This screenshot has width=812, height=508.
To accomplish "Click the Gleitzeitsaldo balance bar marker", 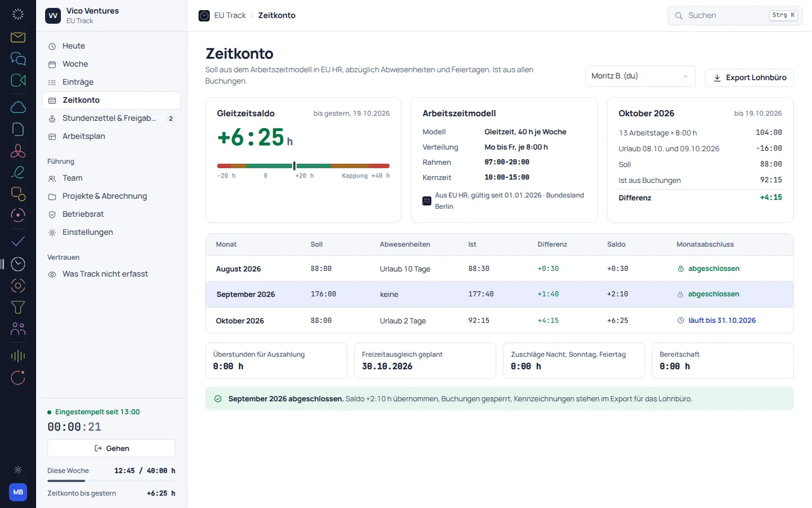I will coord(294,166).
